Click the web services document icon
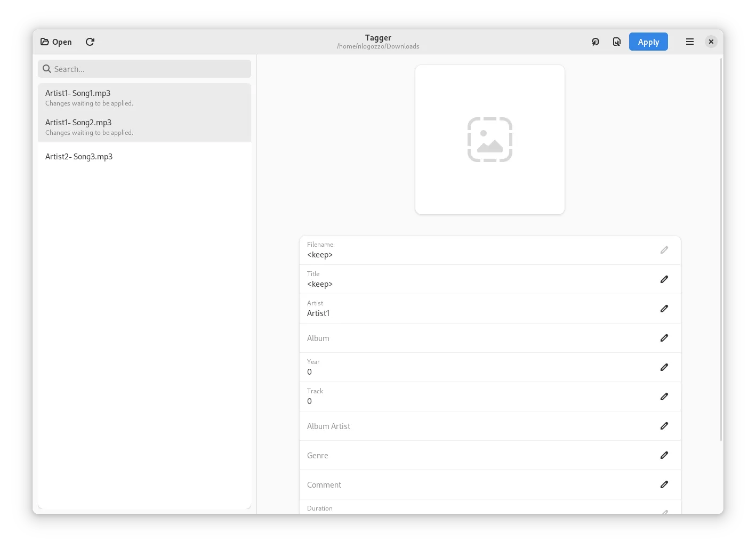Screen dimensions: 756x550 (617, 42)
